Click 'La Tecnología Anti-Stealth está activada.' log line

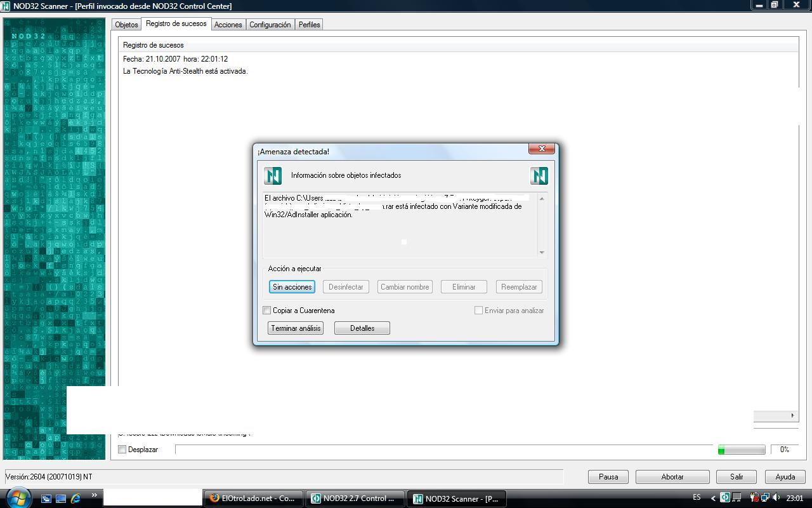coord(185,71)
